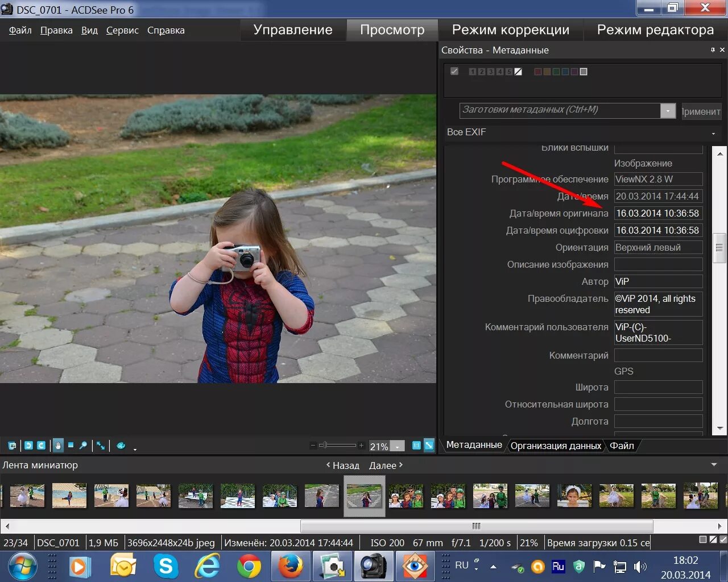Choose the rectangle Select tool
728x582 pixels.
pyautogui.click(x=71, y=446)
